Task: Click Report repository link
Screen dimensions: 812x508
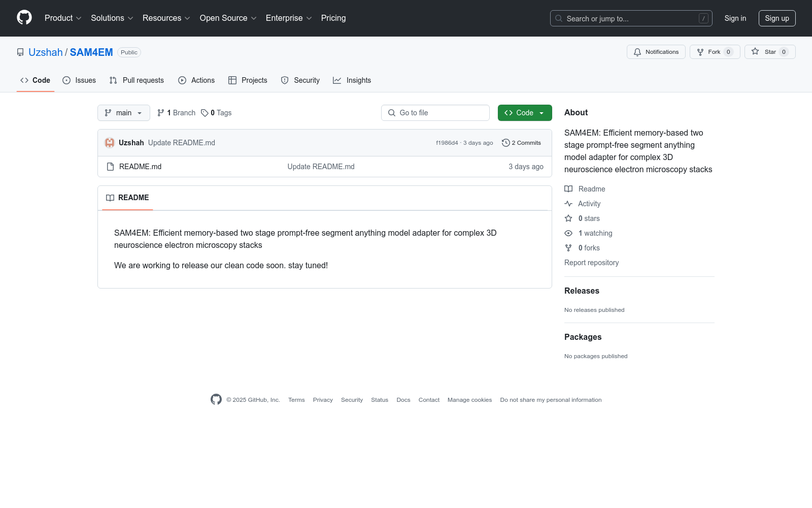Action: click(x=592, y=263)
